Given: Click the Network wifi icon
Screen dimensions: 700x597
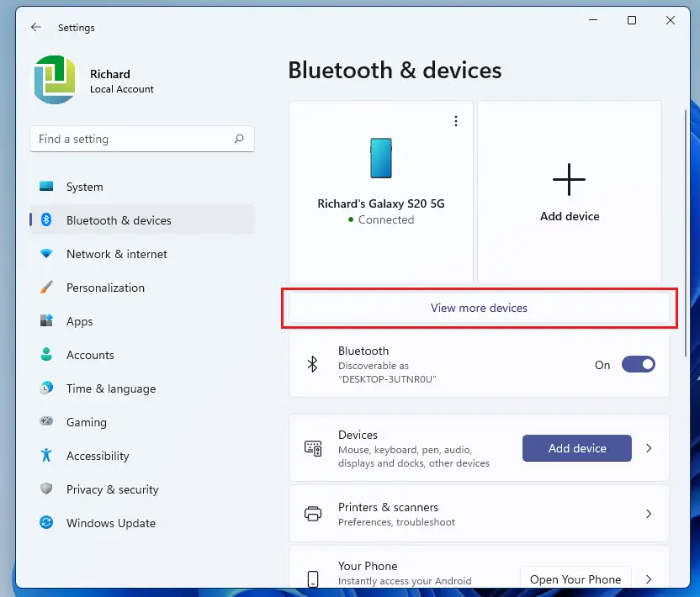Looking at the screenshot, I should (46, 253).
